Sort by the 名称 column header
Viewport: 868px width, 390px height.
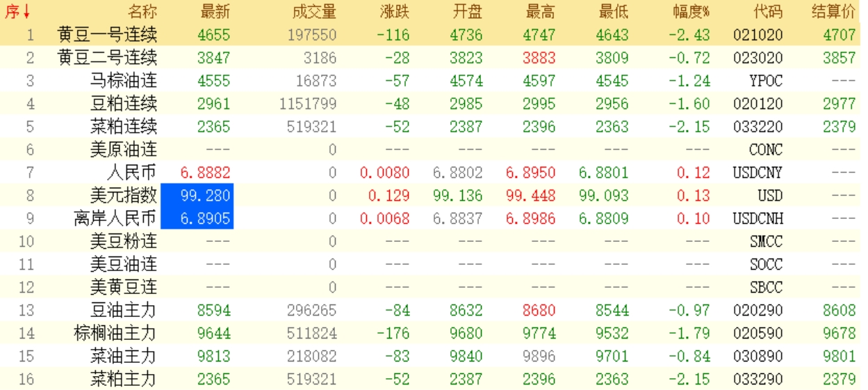(142, 12)
